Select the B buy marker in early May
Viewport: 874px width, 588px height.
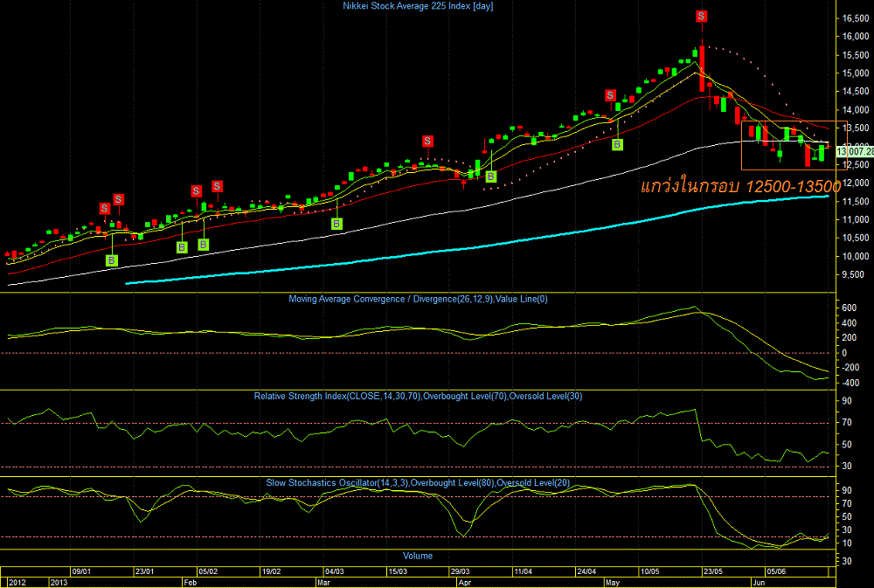[x=618, y=144]
